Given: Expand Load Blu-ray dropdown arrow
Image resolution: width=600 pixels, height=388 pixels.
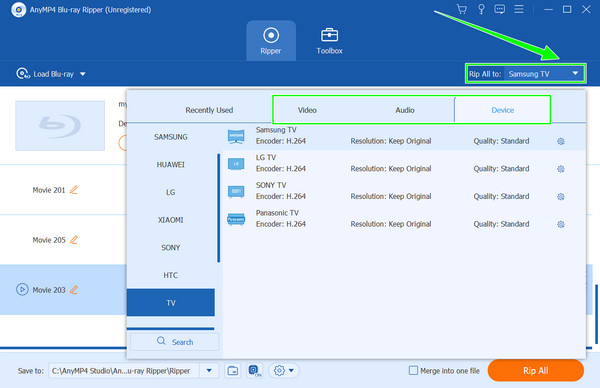Looking at the screenshot, I should pyautogui.click(x=83, y=74).
